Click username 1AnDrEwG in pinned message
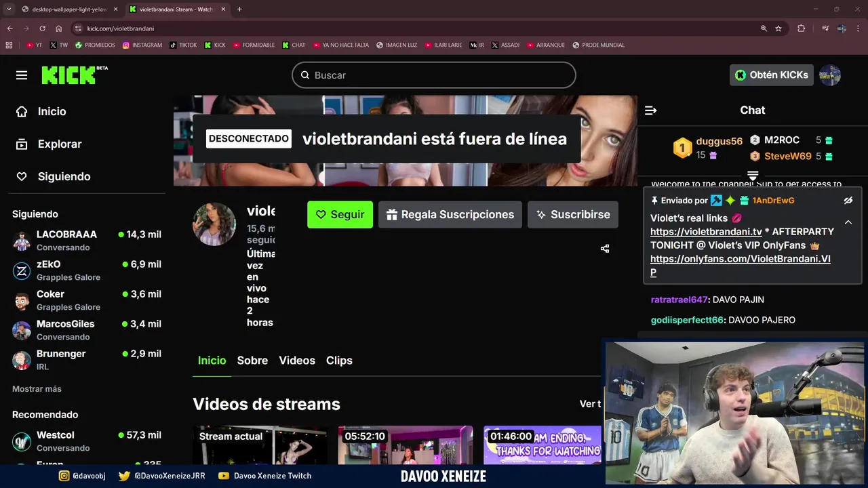868x488 pixels. pyautogui.click(x=773, y=201)
